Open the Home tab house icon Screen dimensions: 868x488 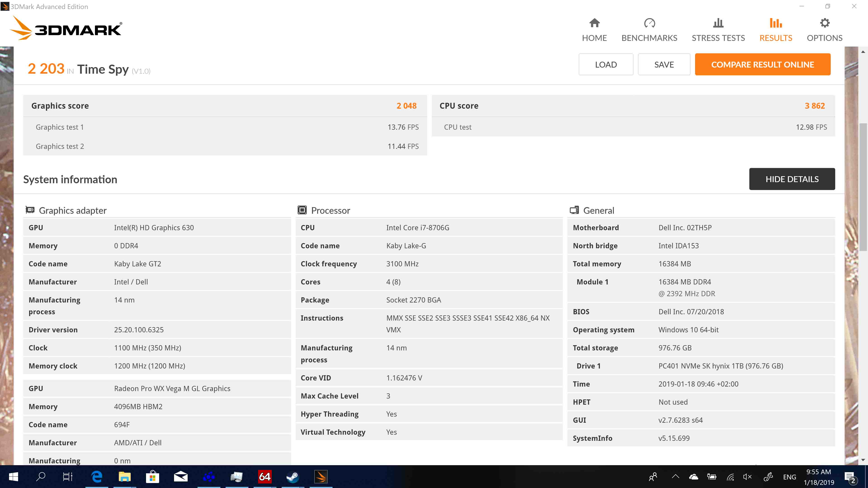594,23
